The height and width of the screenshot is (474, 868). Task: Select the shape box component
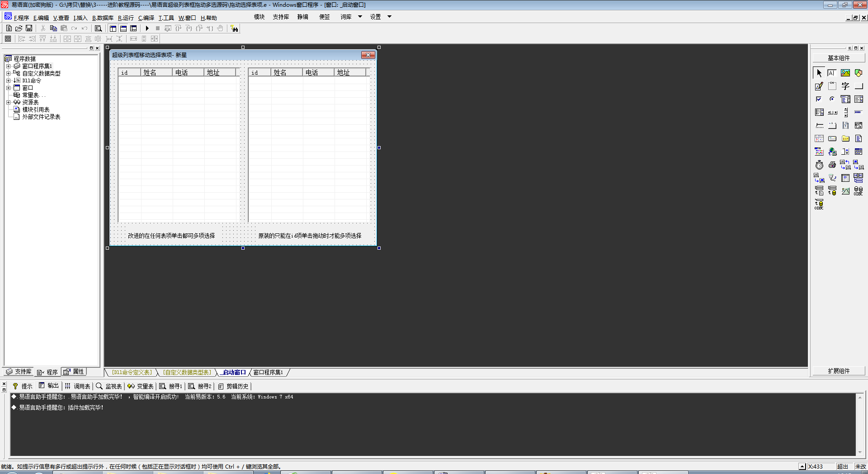(859, 73)
